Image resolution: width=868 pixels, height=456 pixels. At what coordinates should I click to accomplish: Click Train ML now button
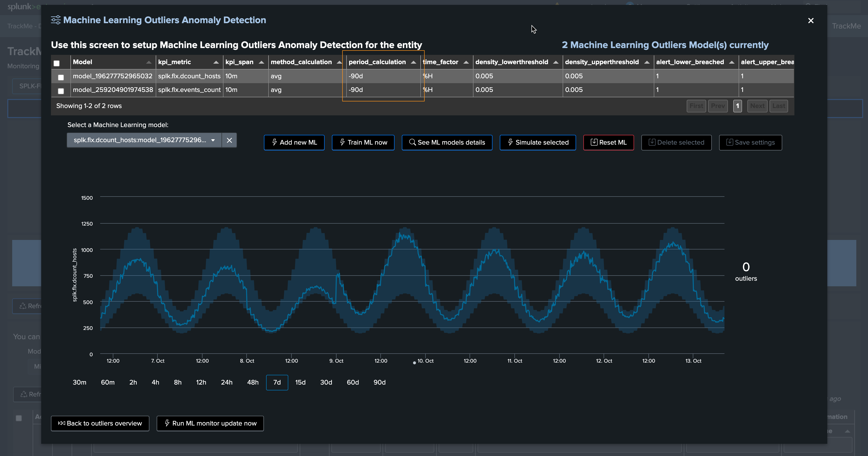(363, 142)
